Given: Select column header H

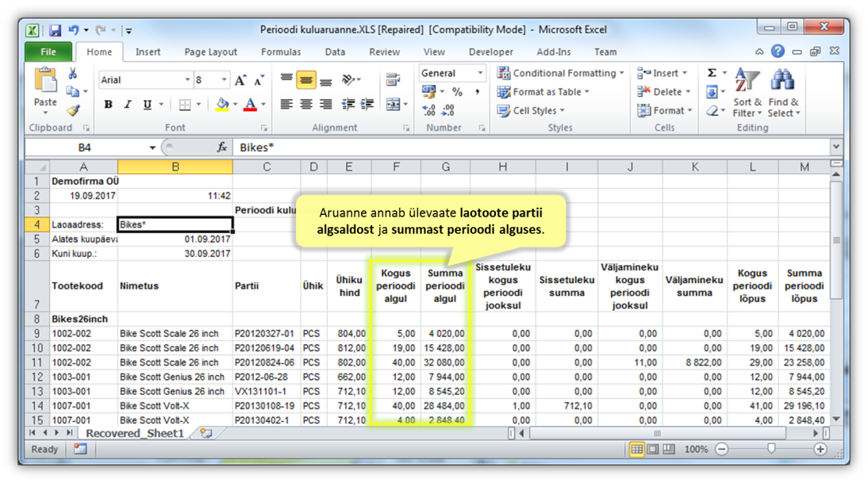Looking at the screenshot, I should coord(503,167).
